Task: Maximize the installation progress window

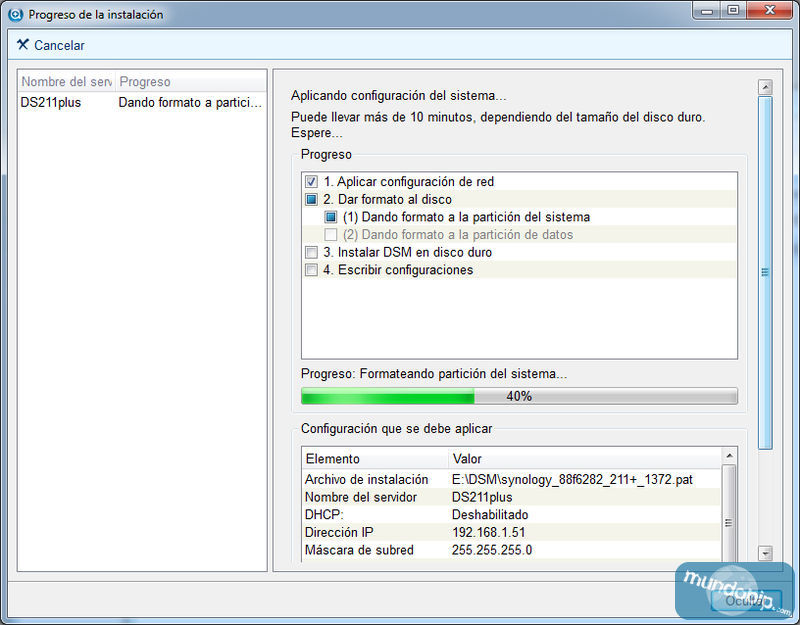Action: pos(733,11)
